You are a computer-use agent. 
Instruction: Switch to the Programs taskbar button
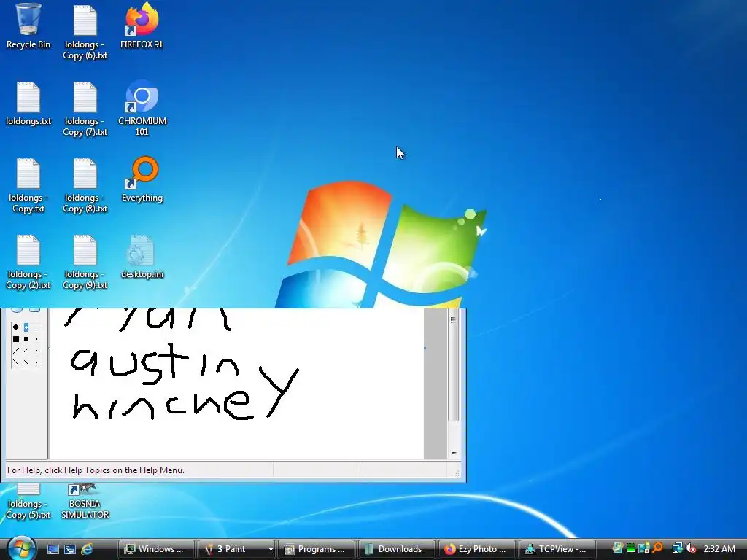317,549
